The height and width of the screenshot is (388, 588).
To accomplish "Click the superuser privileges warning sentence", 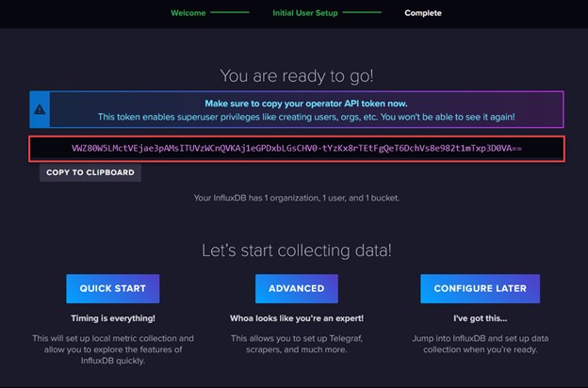I will (x=306, y=117).
